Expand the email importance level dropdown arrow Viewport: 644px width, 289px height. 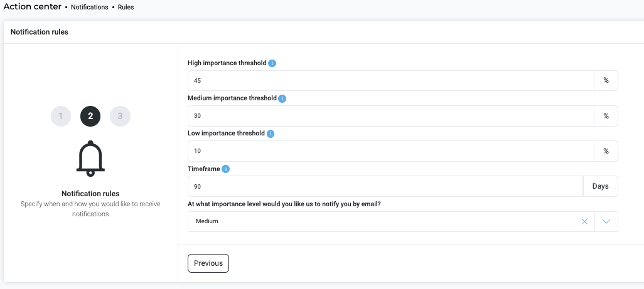pos(606,221)
